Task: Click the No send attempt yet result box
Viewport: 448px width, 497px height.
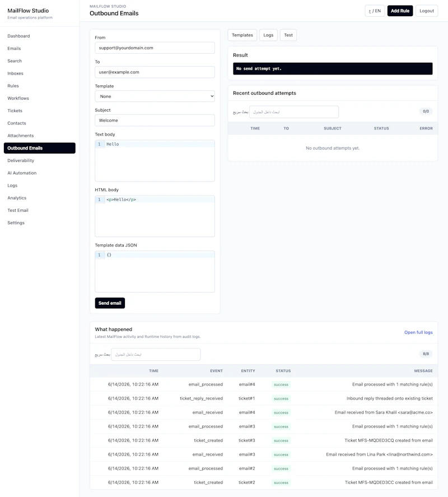Action: (x=333, y=69)
